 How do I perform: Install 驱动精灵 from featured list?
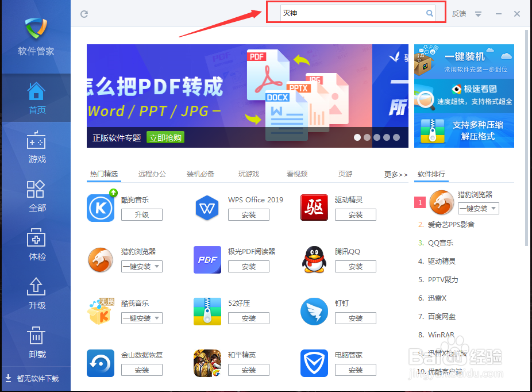(x=356, y=215)
